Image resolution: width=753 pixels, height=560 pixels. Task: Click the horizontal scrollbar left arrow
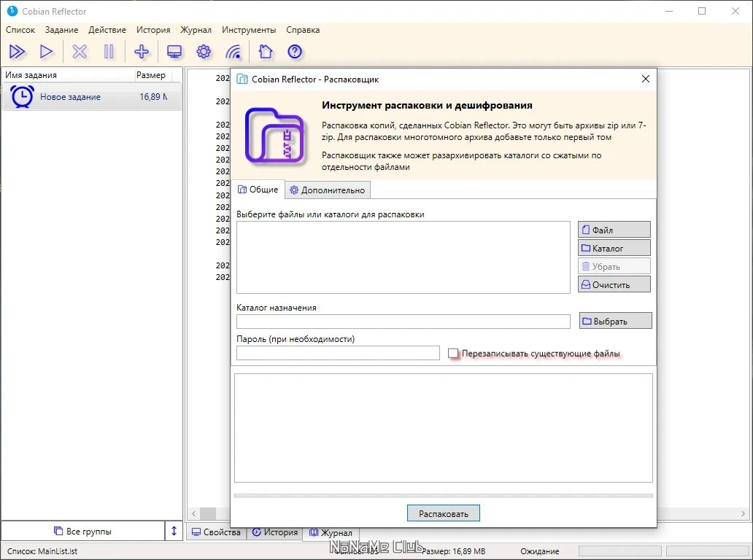(193, 513)
